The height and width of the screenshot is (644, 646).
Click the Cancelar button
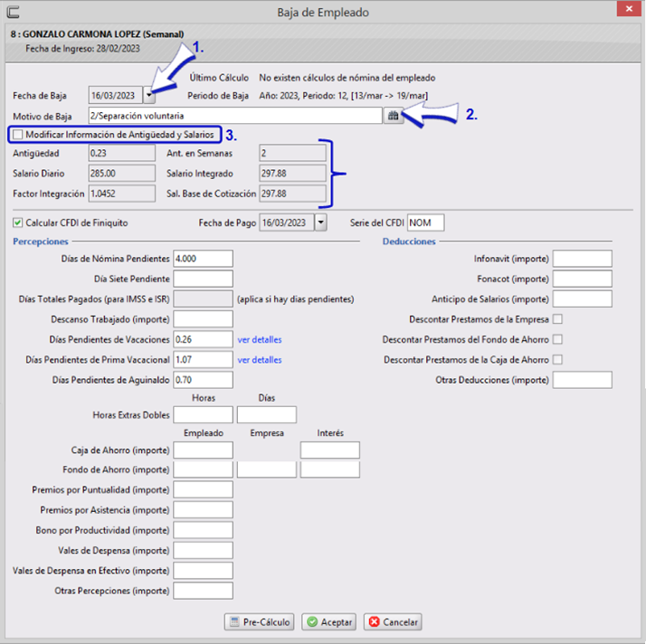pos(393,621)
